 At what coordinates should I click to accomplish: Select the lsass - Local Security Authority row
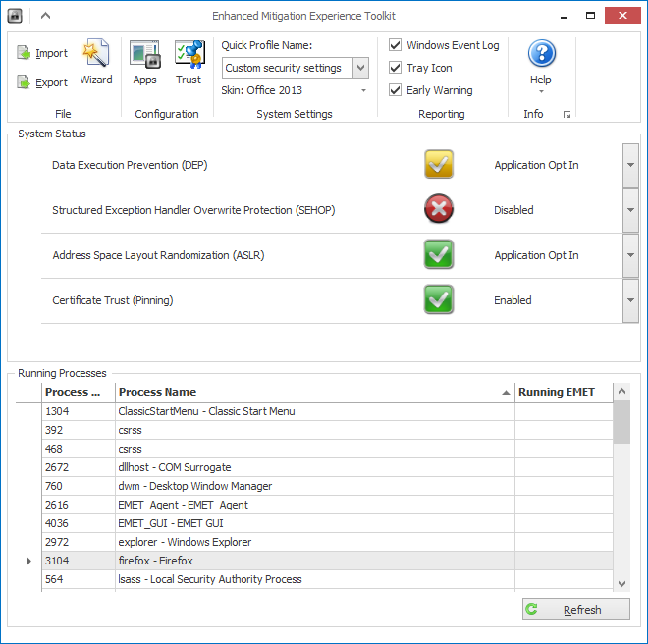327,579
